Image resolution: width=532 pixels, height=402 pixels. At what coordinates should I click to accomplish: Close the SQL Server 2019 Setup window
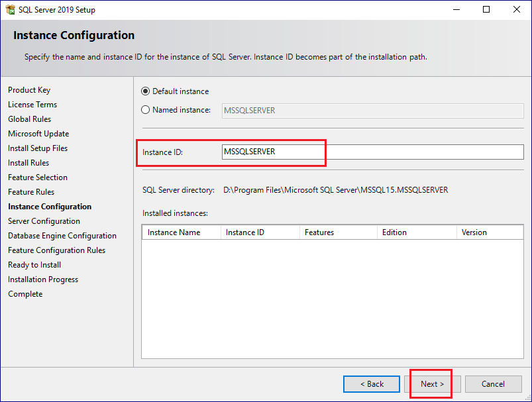coord(516,9)
